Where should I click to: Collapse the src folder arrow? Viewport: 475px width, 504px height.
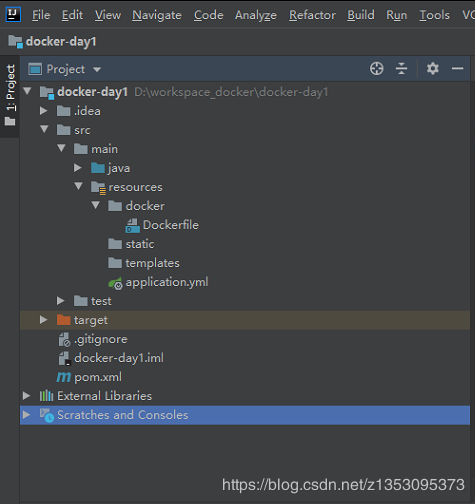coord(44,129)
